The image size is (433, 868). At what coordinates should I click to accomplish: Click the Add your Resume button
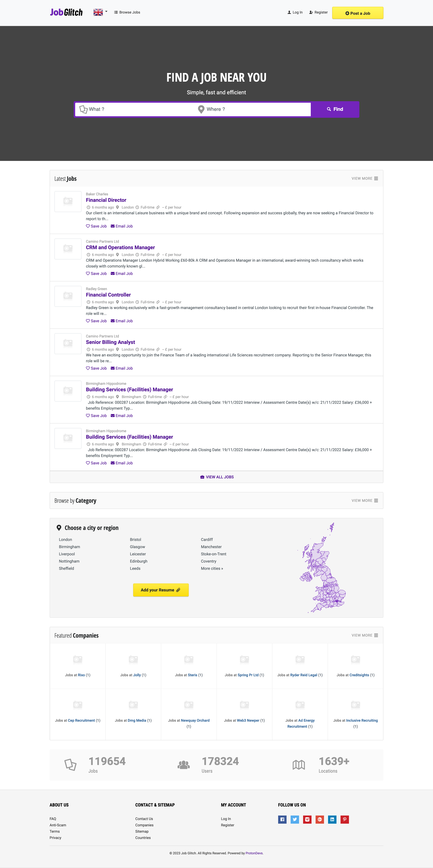click(161, 590)
